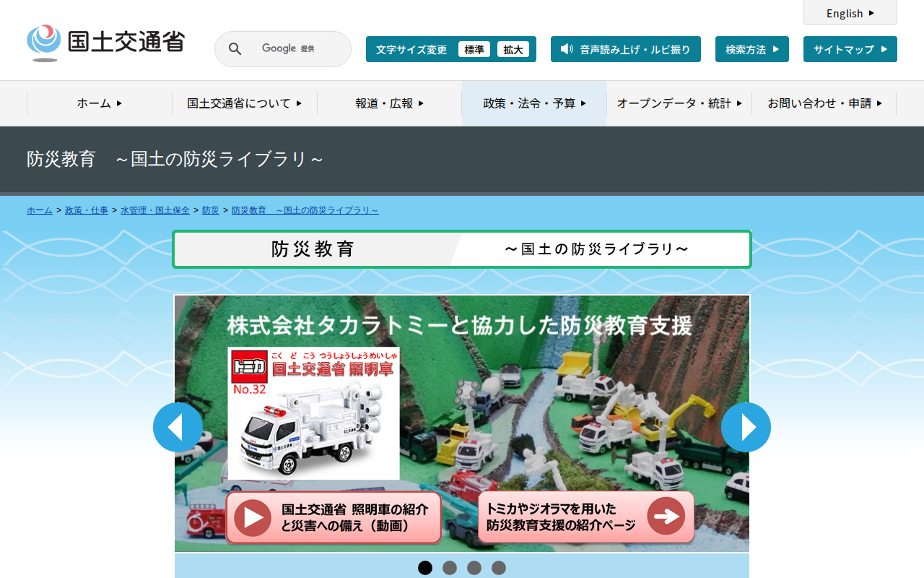Screen dimensions: 924x578
Task: Select the fourth carousel dot
Action: tap(499, 568)
